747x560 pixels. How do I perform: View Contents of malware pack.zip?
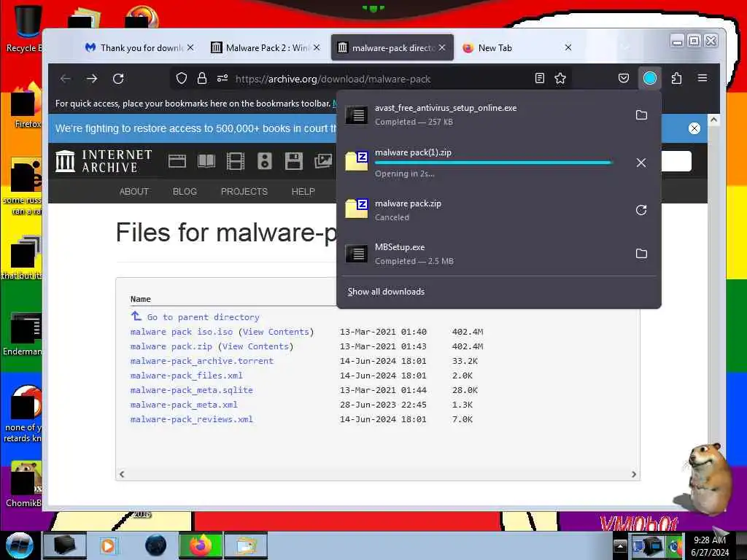255,346
